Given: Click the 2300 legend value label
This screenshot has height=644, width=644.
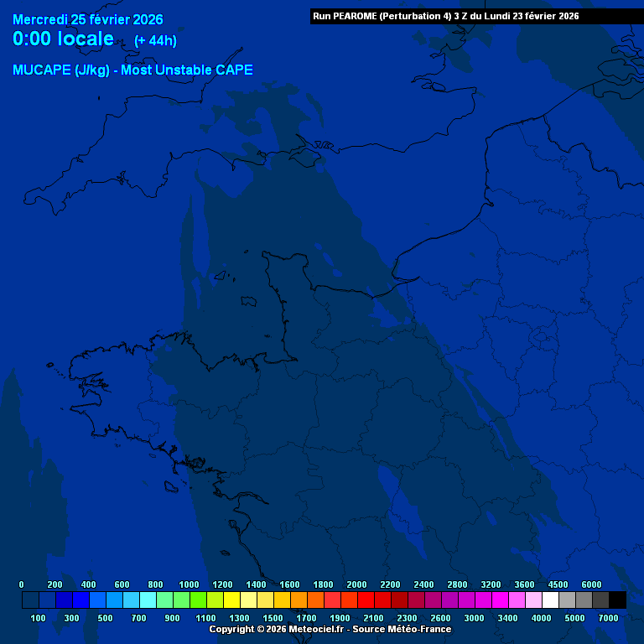Looking at the screenshot, I should point(407,618).
